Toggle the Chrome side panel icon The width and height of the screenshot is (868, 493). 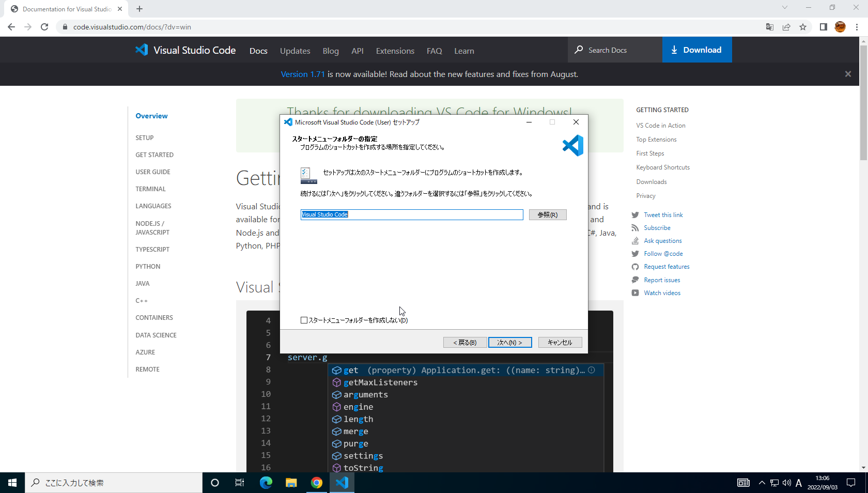point(824,27)
